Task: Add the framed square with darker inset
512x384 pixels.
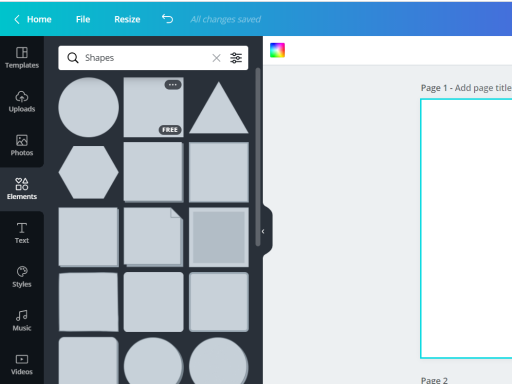Action: tap(219, 237)
